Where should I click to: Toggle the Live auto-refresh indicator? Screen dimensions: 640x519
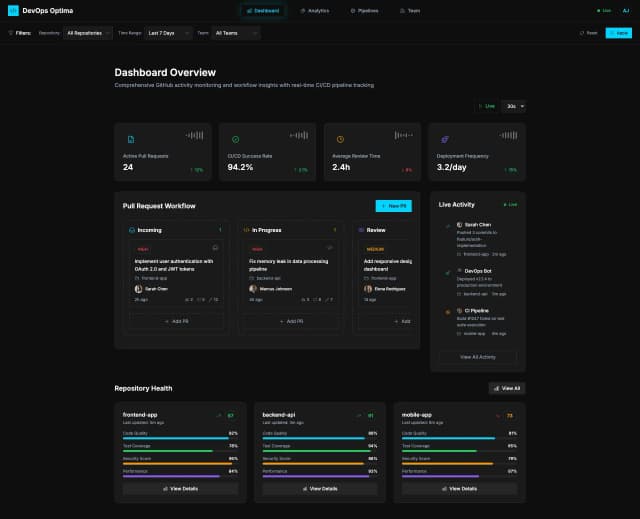486,105
